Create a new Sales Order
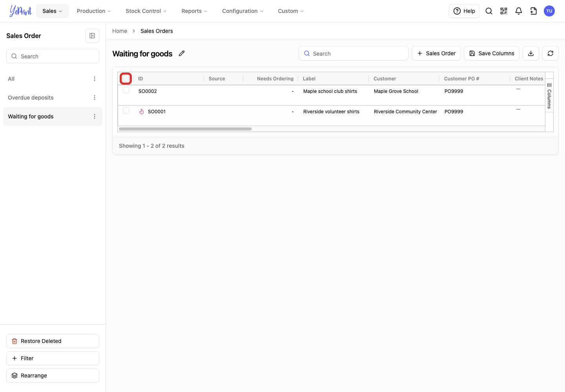565x392 pixels. [436, 53]
